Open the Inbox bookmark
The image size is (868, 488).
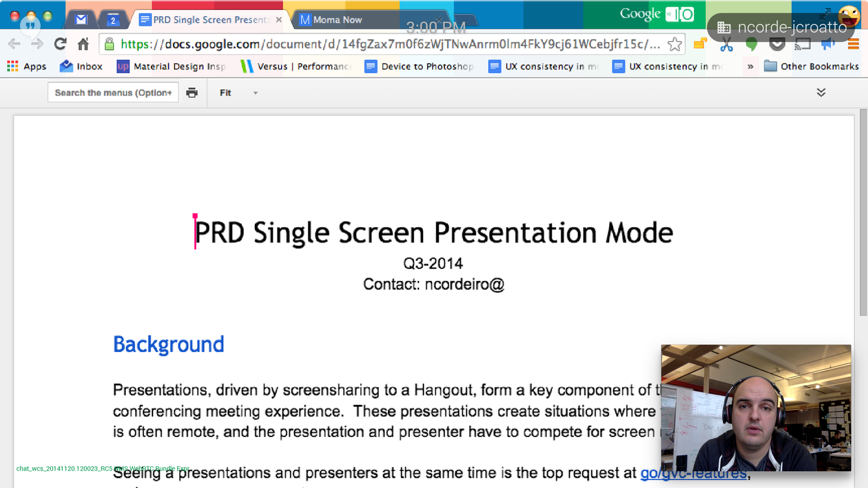81,66
